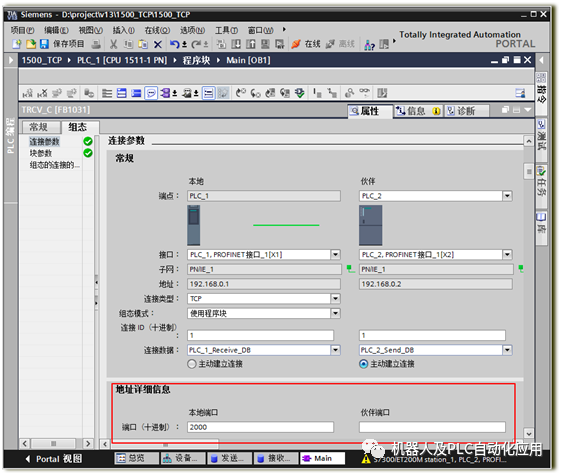561x475 pixels.
Task: Open the 插入(I) menu
Action: coord(124,31)
